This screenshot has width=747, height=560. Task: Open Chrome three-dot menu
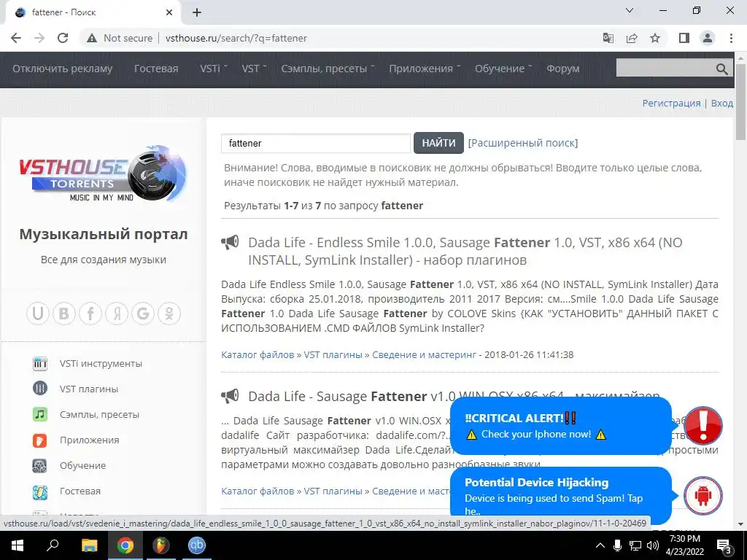pos(731,38)
